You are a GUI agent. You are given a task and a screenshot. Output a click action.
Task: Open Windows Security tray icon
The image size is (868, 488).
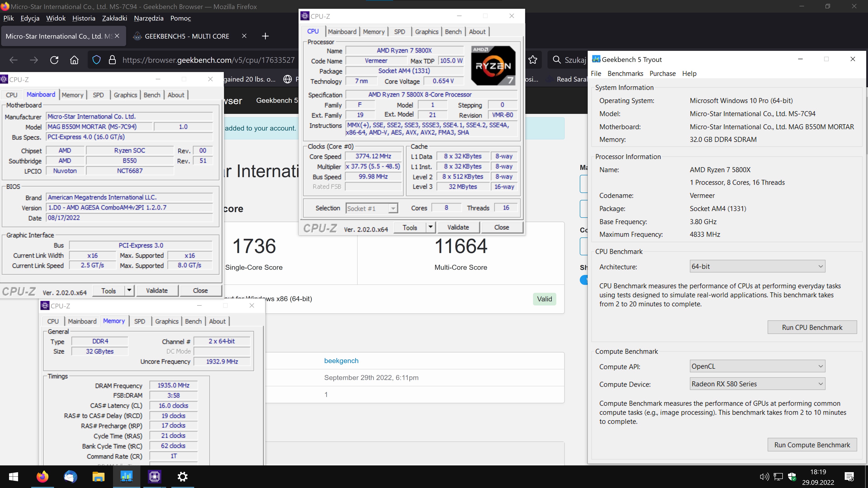tap(792, 476)
